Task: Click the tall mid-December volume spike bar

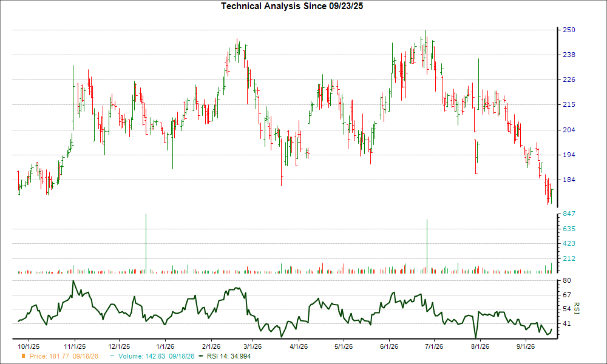Action: [146, 243]
